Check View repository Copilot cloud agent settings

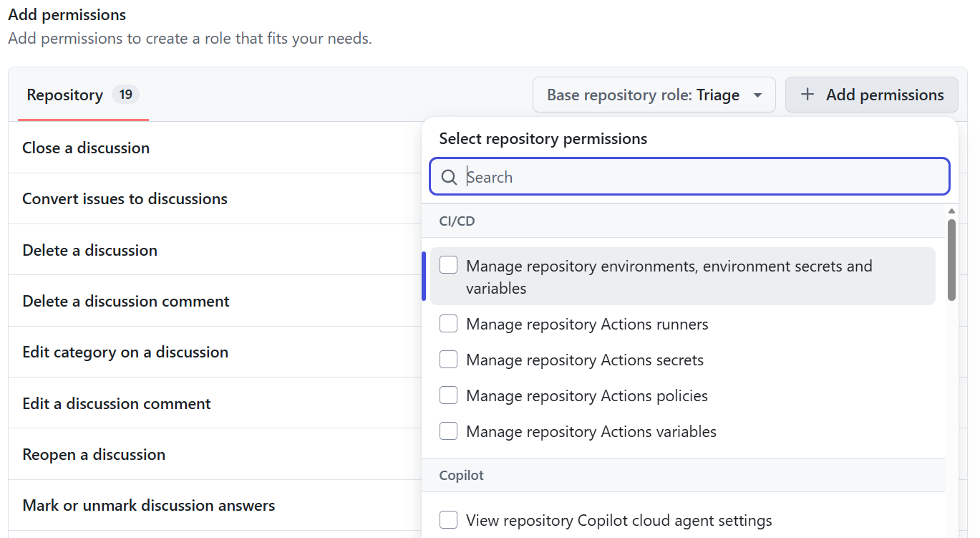[448, 520]
